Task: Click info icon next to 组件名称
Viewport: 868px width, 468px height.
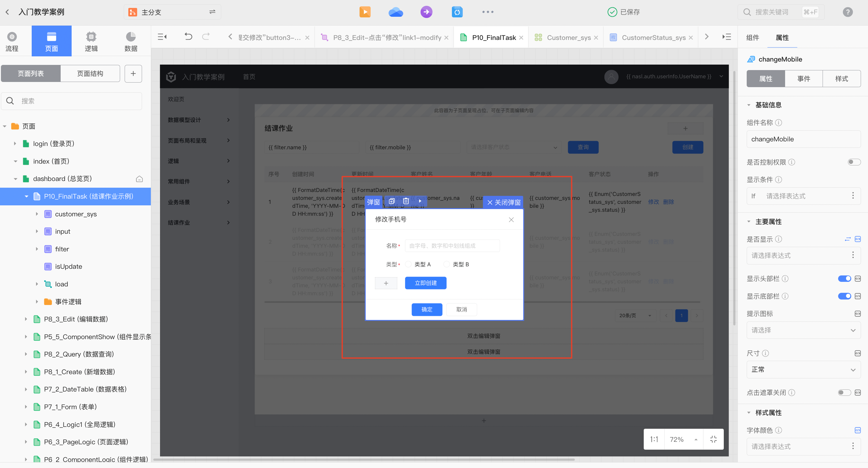Action: tap(778, 123)
